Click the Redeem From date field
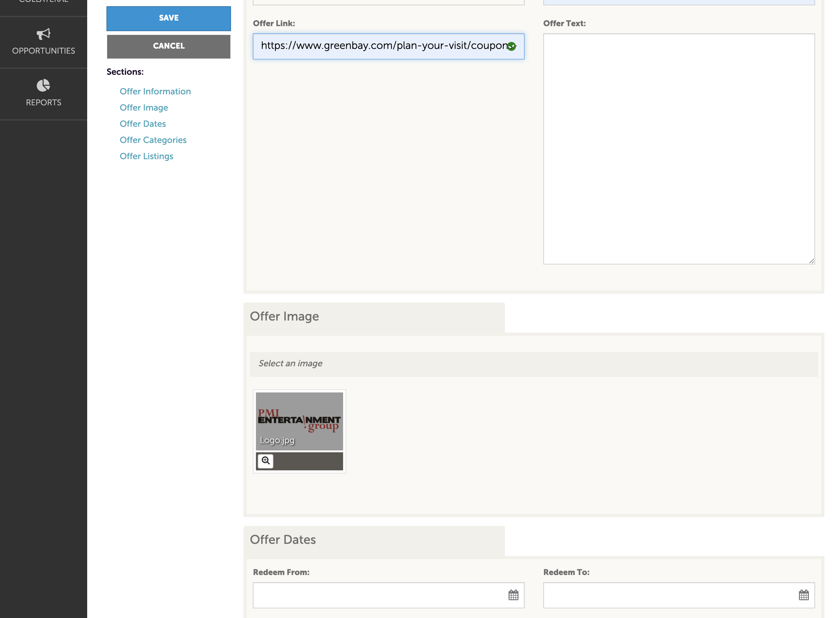The height and width of the screenshot is (618, 840). (x=389, y=595)
